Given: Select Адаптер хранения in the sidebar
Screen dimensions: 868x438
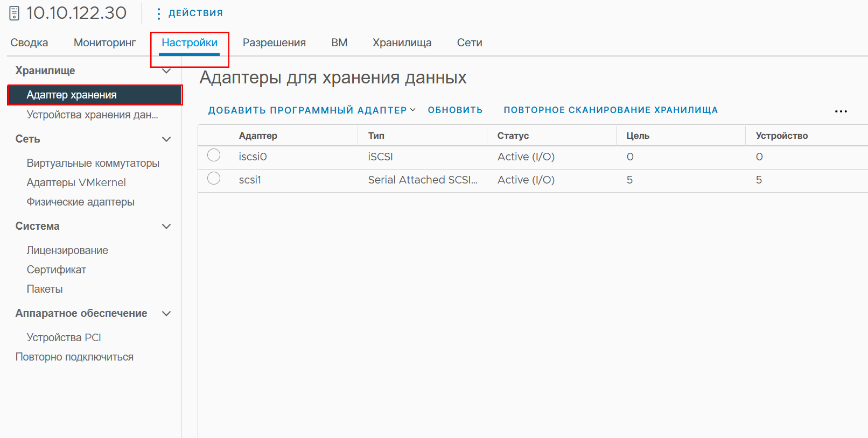Looking at the screenshot, I should 95,95.
